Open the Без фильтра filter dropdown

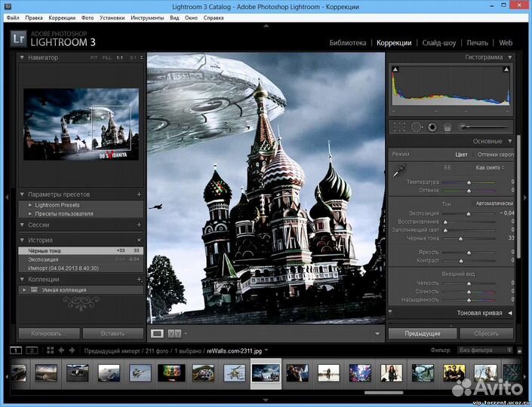pos(484,350)
